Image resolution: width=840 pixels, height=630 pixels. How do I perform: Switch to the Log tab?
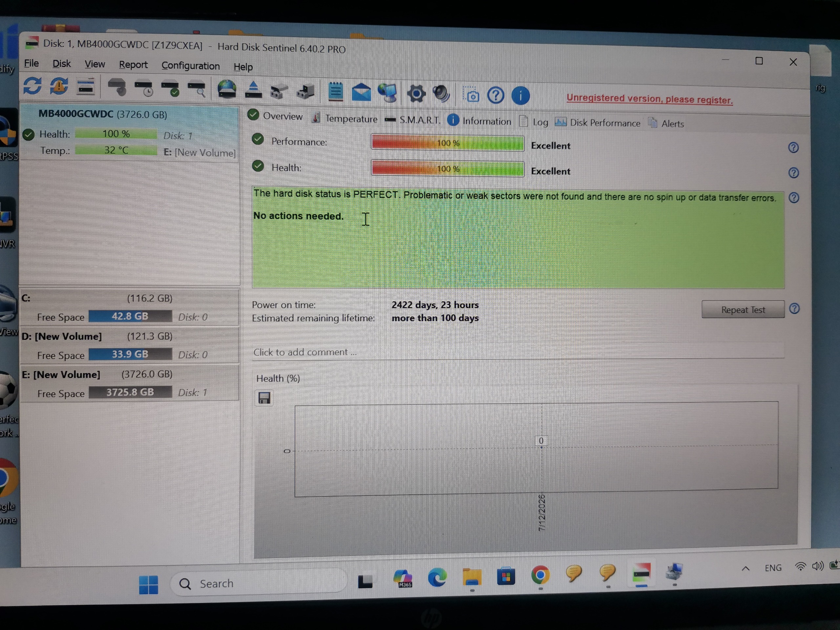pos(534,122)
